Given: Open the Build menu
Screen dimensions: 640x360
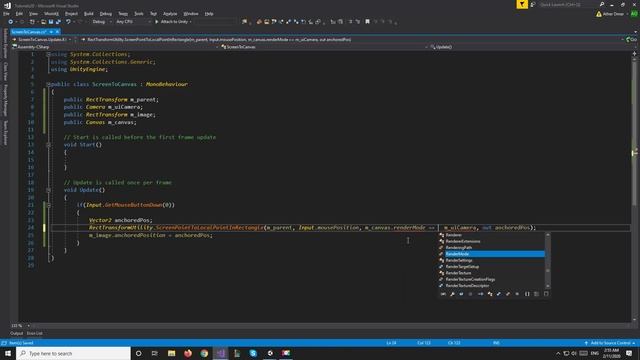Looking at the screenshot, I should pos(89,14).
